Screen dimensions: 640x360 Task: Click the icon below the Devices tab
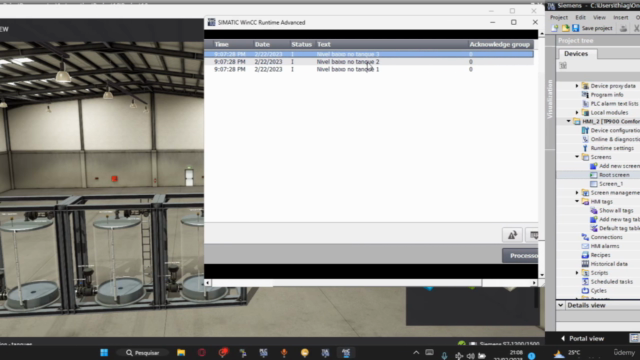(563, 65)
